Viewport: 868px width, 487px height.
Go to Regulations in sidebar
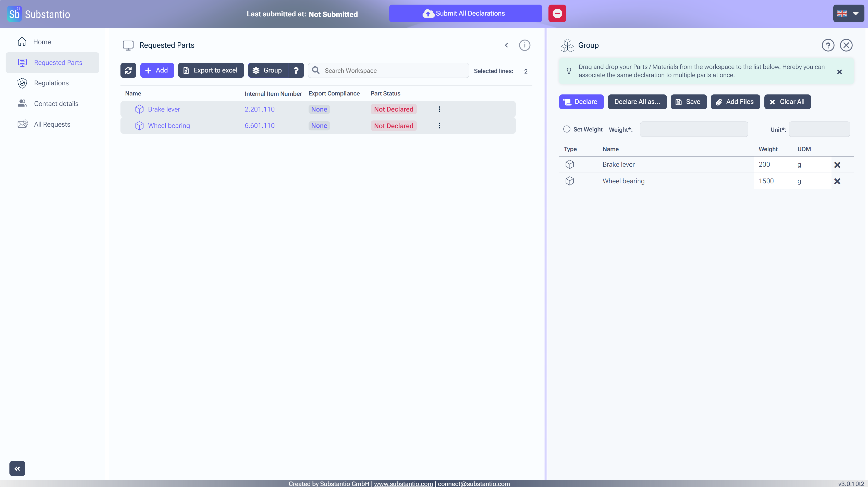point(51,83)
